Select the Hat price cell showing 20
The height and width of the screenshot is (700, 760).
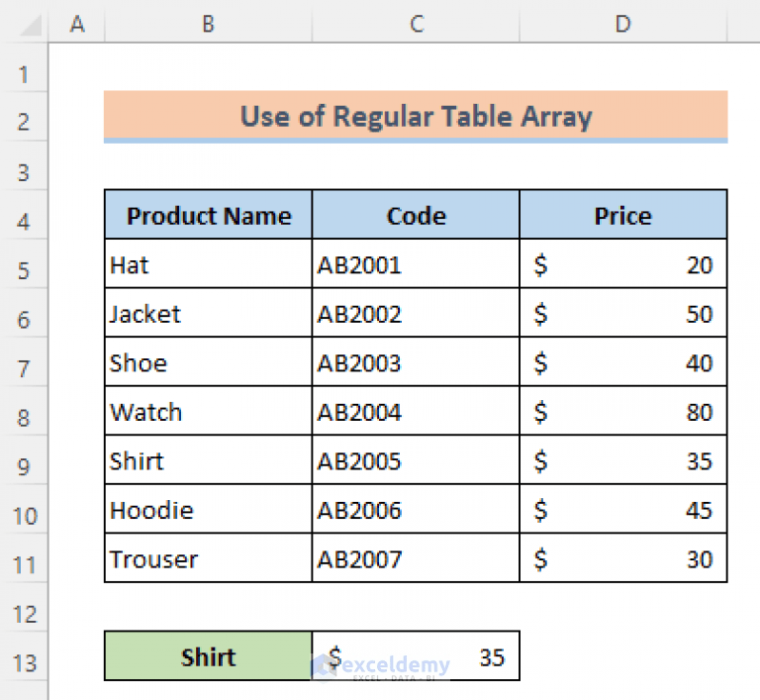(623, 264)
